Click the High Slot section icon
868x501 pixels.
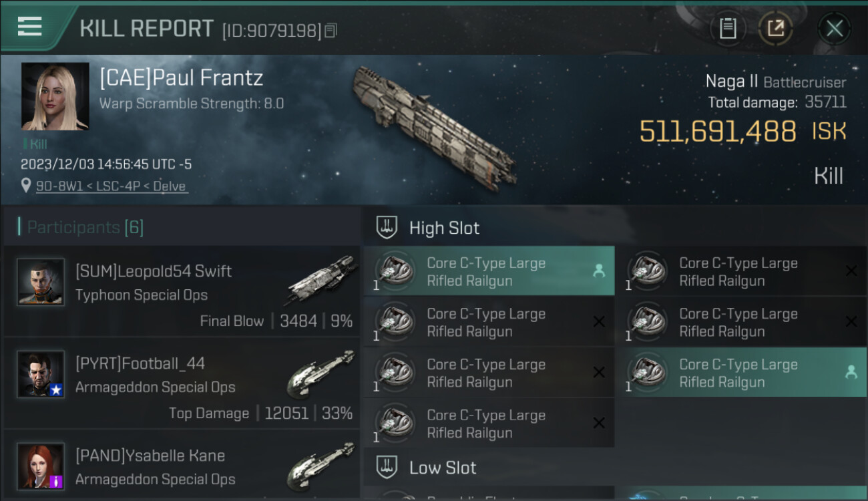pos(388,228)
